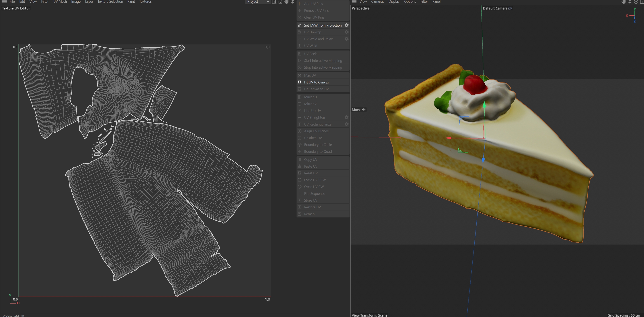Click the Fit UV to Canvas icon
644x317 pixels.
pos(299,82)
